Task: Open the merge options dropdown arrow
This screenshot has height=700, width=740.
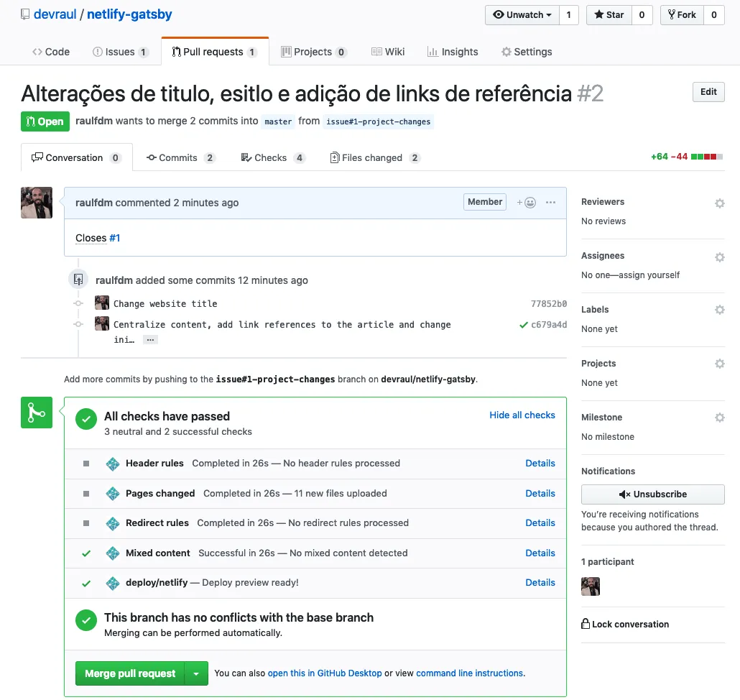Action: [196, 673]
